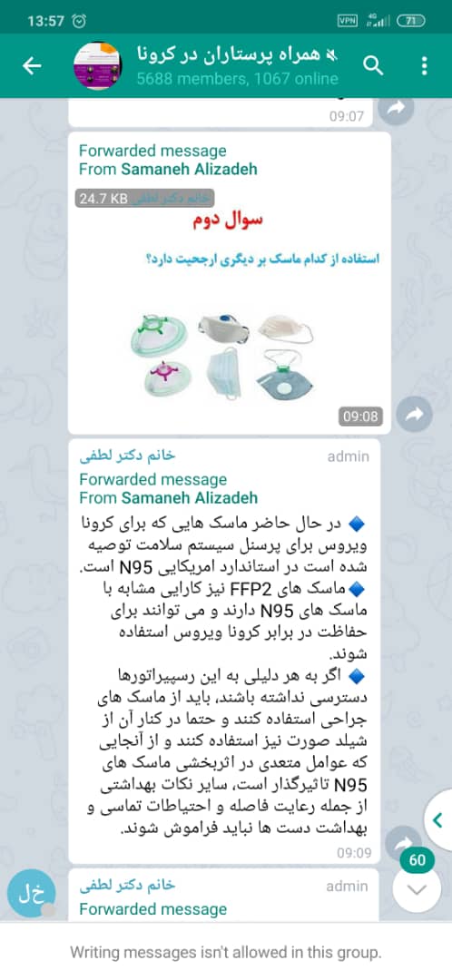
Task: Tap the muted speaker icon beside title
Action: click(332, 54)
